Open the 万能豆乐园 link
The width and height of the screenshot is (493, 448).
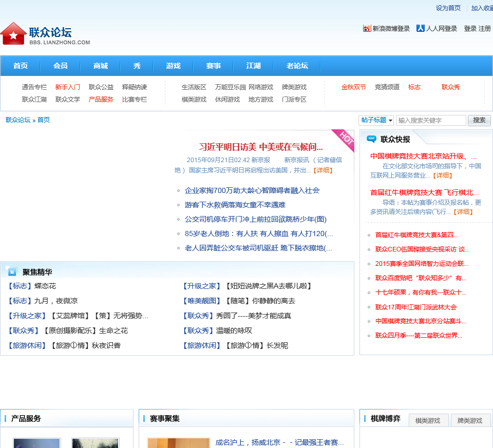[230, 87]
